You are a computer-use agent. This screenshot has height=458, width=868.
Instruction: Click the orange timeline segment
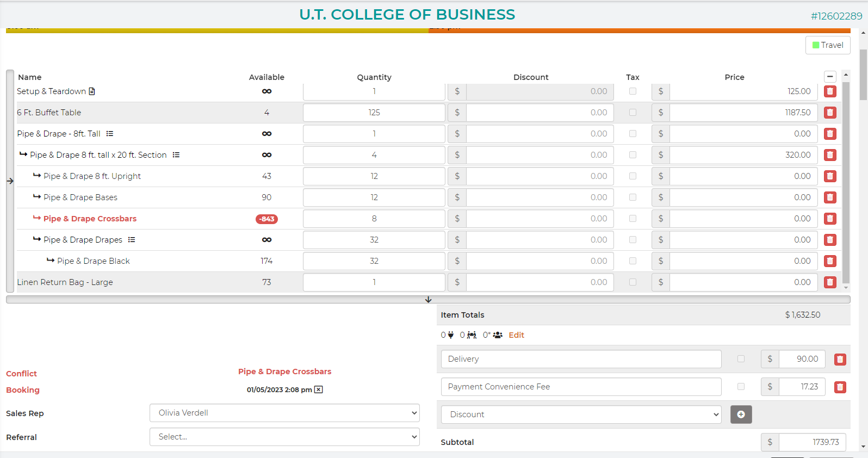[x=640, y=30]
